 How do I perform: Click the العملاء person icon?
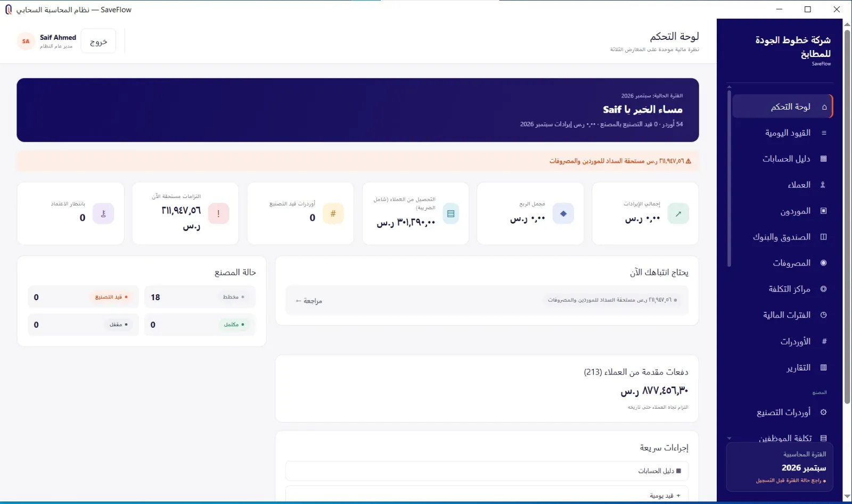(x=823, y=185)
